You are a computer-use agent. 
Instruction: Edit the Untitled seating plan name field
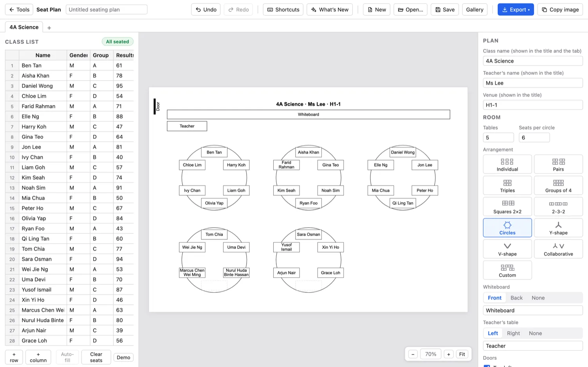[x=107, y=9]
